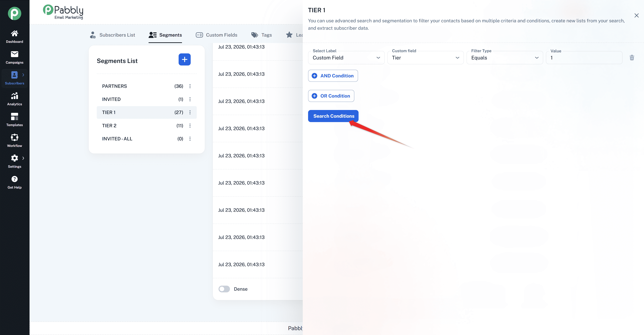Expand the Settings submenu chevron
The height and width of the screenshot is (335, 644).
(23, 158)
